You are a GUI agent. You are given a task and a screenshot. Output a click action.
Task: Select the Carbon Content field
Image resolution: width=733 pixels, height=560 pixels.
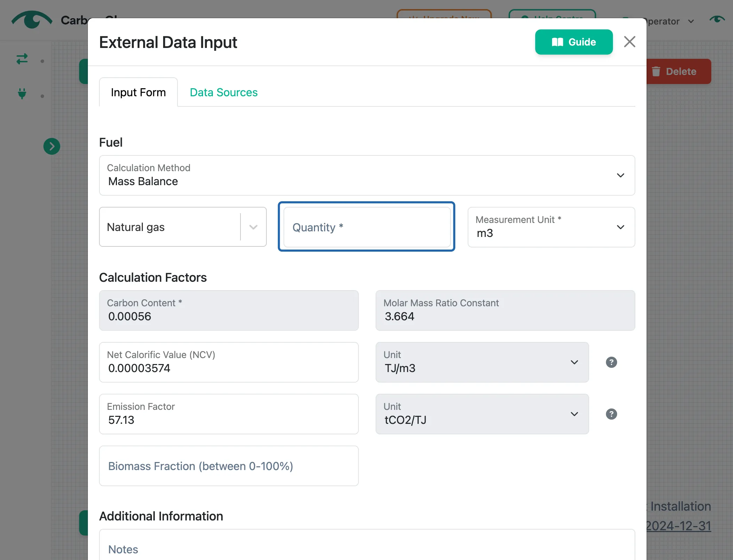pos(229,310)
